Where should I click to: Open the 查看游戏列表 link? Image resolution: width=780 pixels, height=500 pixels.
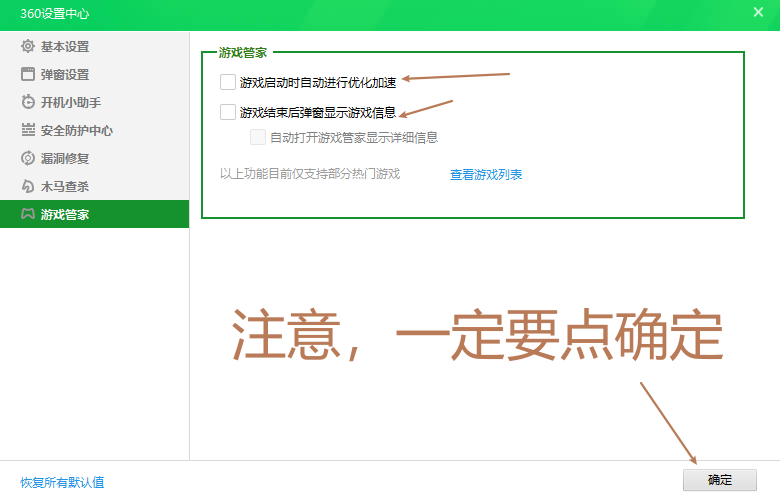coord(486,175)
